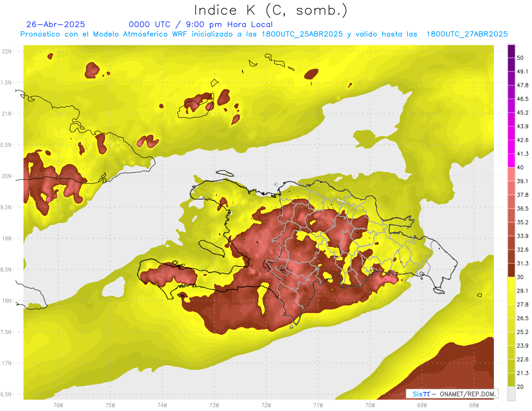Click the '21.3' value on the color scale

[x=523, y=373]
